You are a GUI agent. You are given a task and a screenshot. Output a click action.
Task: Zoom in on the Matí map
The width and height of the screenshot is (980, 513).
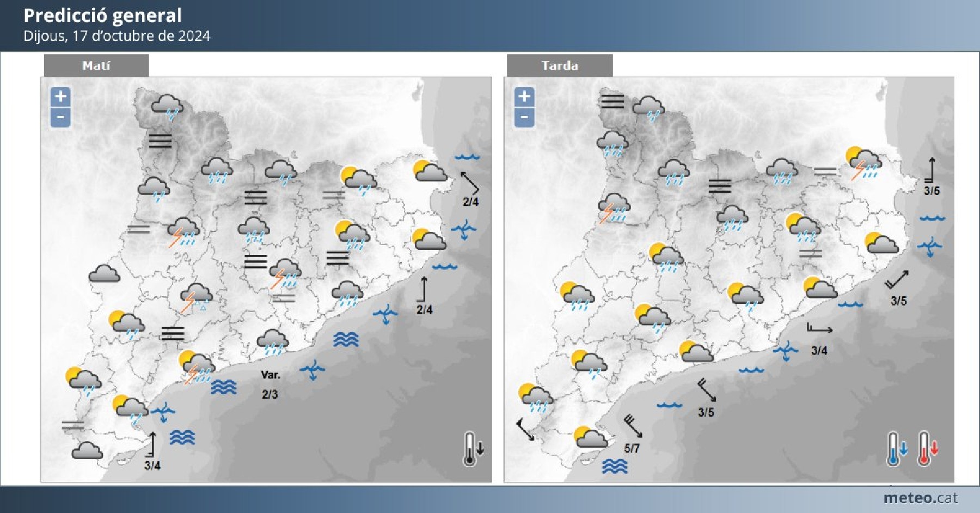(x=60, y=96)
